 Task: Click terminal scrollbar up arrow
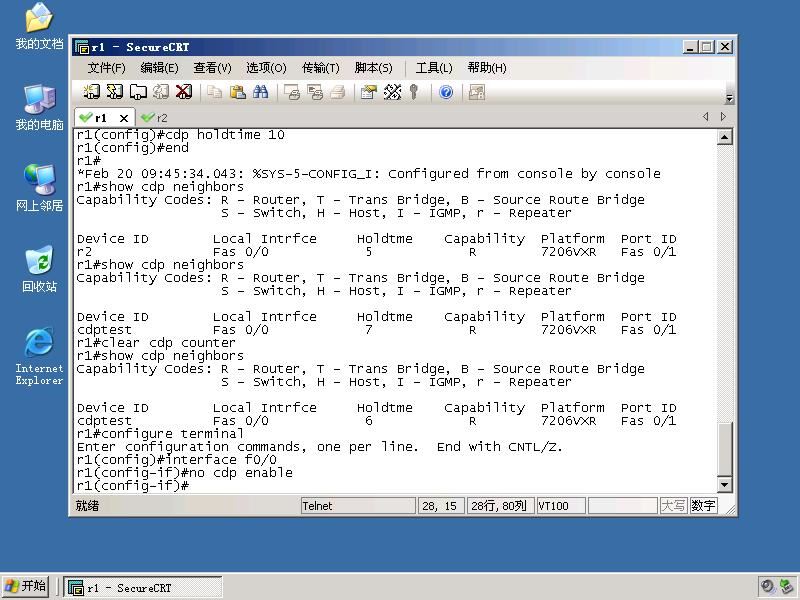[x=724, y=137]
